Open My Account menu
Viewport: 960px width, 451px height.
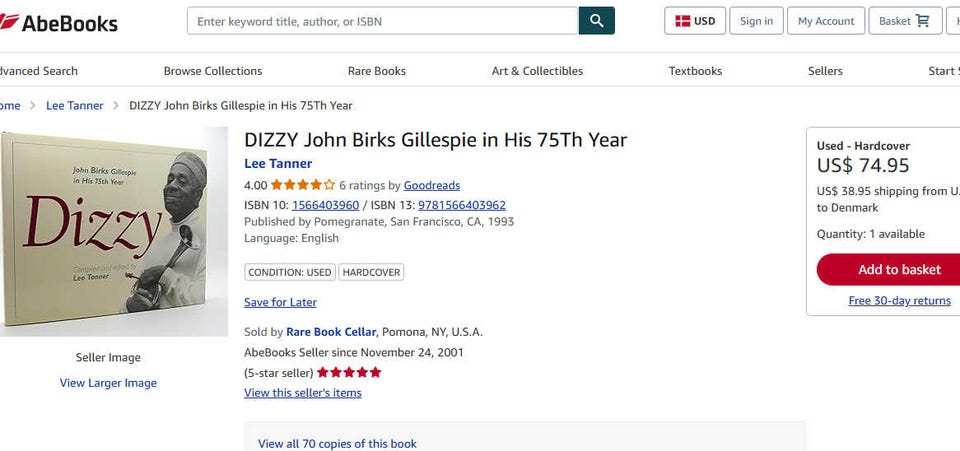(826, 21)
